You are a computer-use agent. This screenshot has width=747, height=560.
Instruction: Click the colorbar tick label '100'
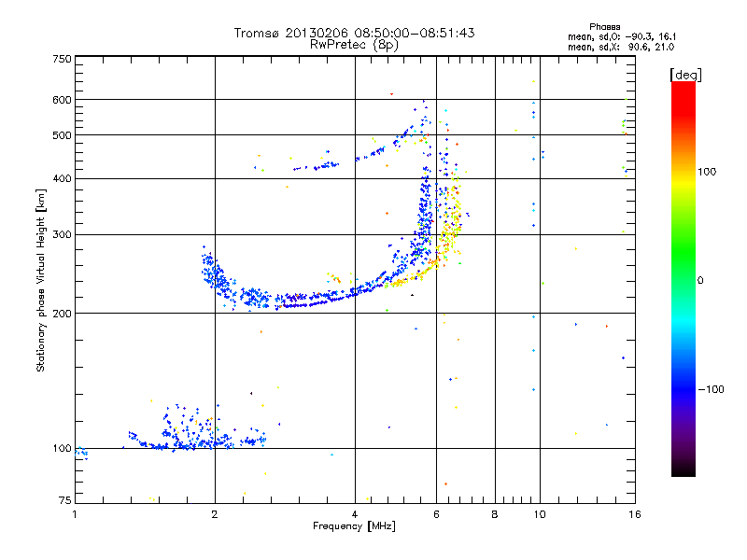pyautogui.click(x=707, y=172)
